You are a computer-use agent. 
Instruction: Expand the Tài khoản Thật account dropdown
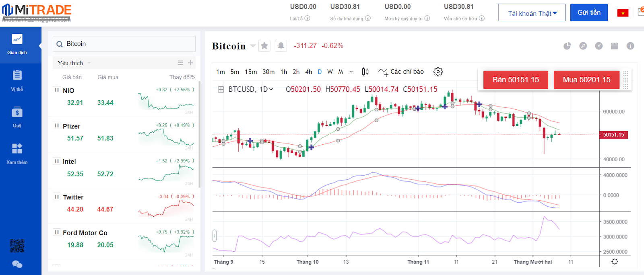tap(532, 13)
